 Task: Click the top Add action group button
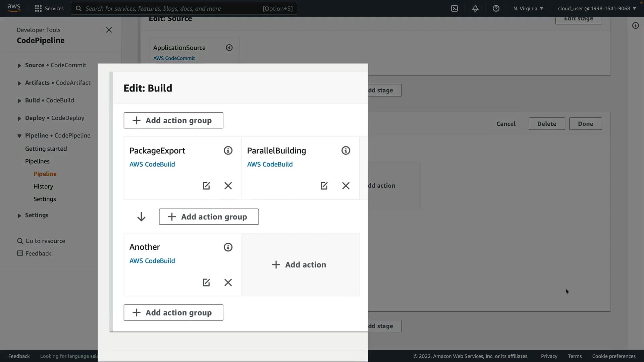[x=173, y=120]
